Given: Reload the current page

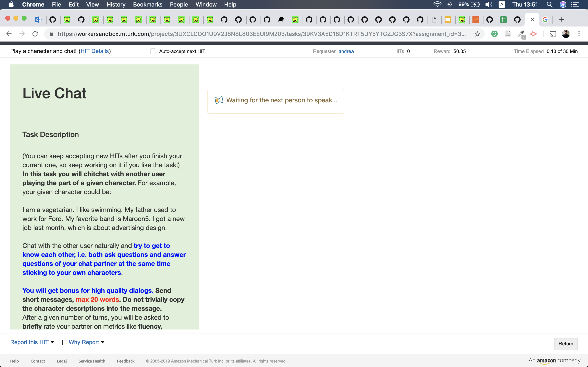Looking at the screenshot, I should 35,34.
